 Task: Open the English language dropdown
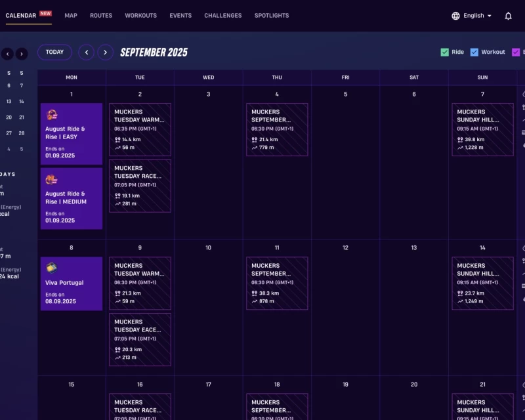pyautogui.click(x=472, y=15)
